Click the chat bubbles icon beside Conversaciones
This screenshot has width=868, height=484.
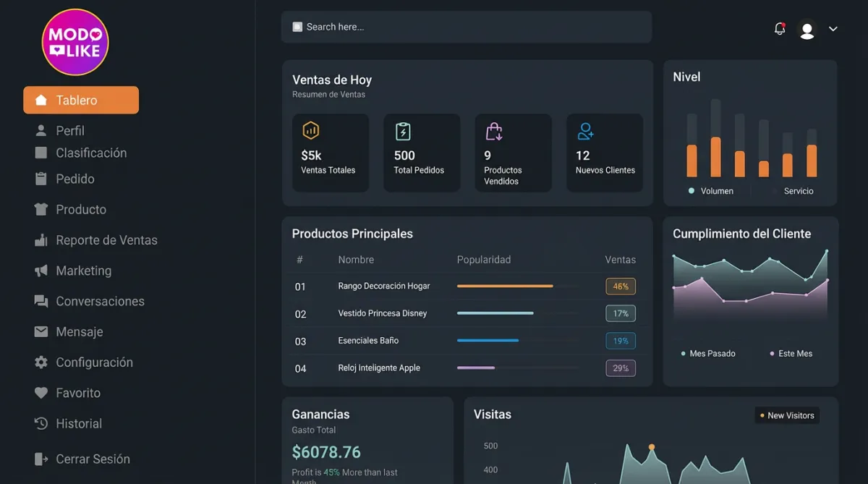pyautogui.click(x=41, y=301)
